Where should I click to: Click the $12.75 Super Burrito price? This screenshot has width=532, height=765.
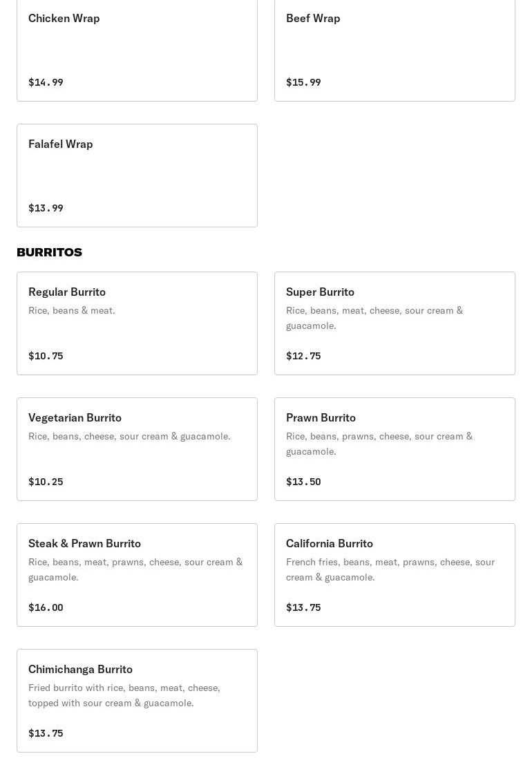coord(303,356)
